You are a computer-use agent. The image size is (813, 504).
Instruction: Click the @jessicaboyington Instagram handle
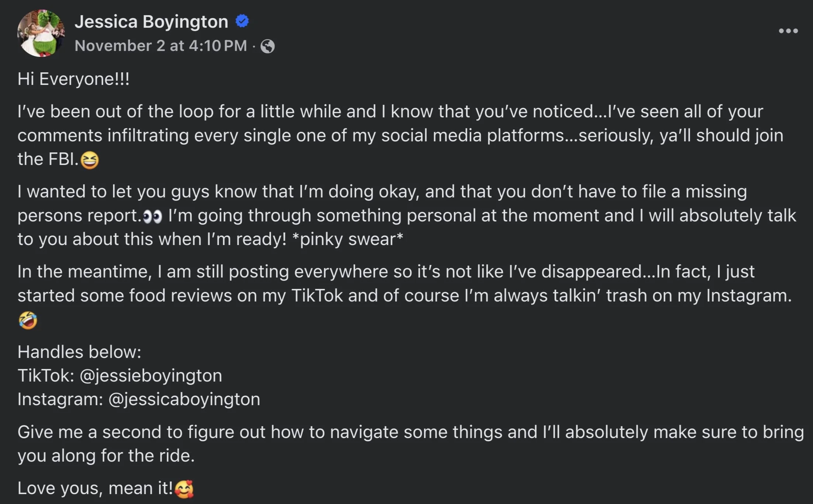(x=184, y=399)
